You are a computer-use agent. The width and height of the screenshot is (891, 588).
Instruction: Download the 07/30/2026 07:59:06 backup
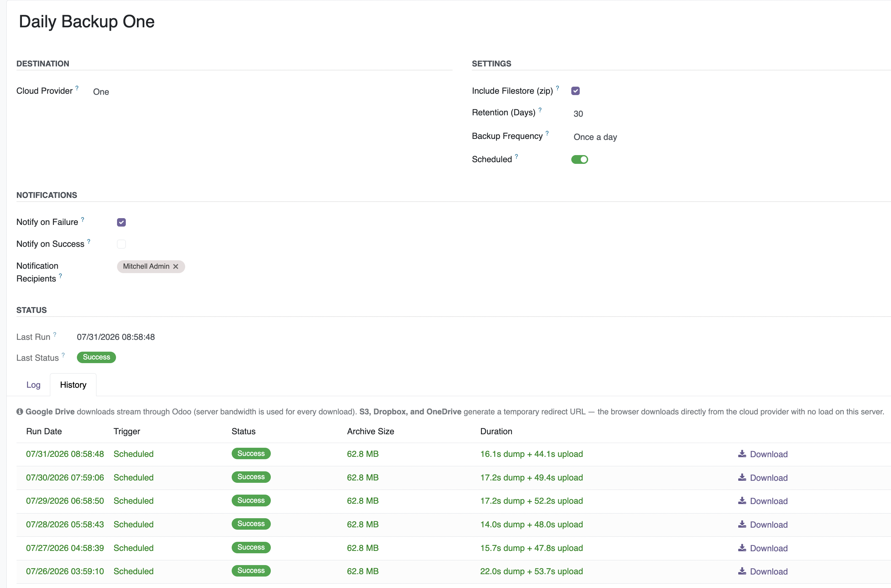(x=763, y=478)
